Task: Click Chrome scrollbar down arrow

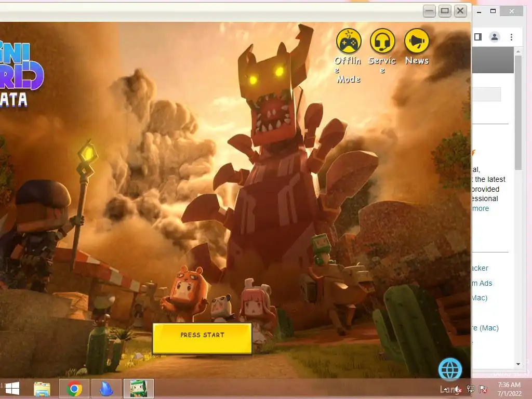Action: pos(518,364)
